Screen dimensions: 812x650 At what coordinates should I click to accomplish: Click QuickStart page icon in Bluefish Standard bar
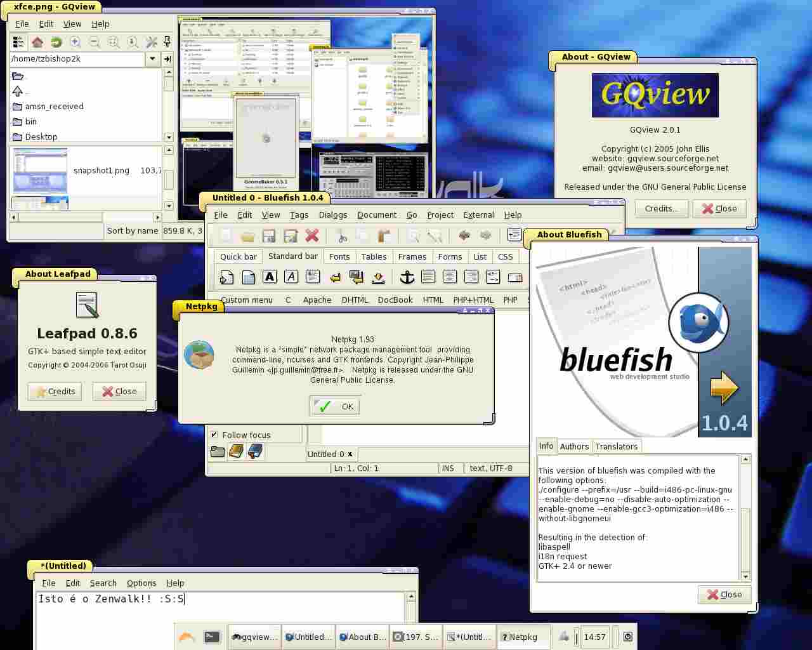pyautogui.click(x=226, y=277)
